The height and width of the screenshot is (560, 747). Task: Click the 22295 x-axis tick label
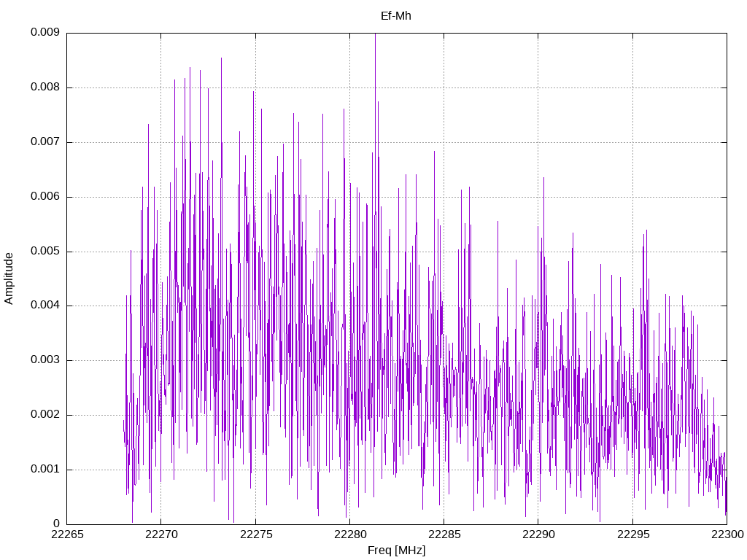632,534
